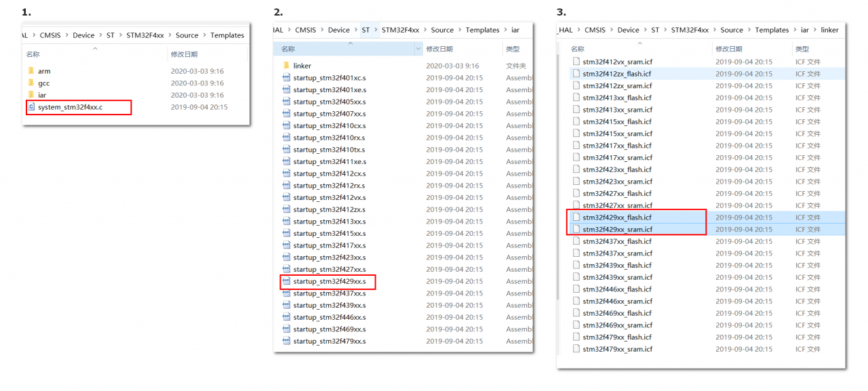Screen dimensions: 868x391
Task: Click the stm32f415xx_sram.icf file icon
Action: click(x=576, y=133)
